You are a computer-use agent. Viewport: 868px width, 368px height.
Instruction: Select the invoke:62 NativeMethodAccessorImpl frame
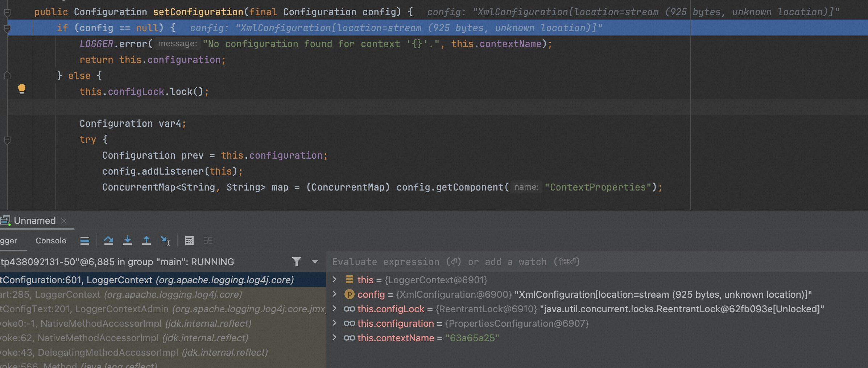coord(163,338)
